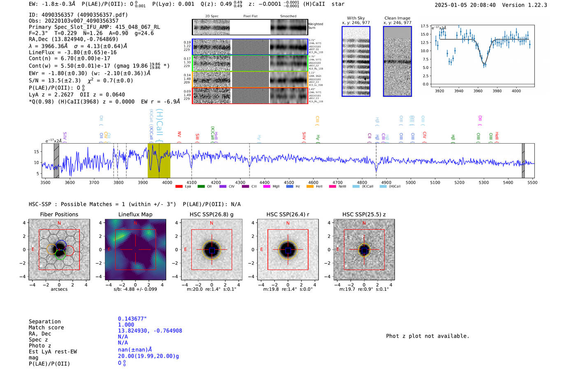Click the yellow highlighted band in the full spectrum
The image size is (576, 392).
point(159,160)
